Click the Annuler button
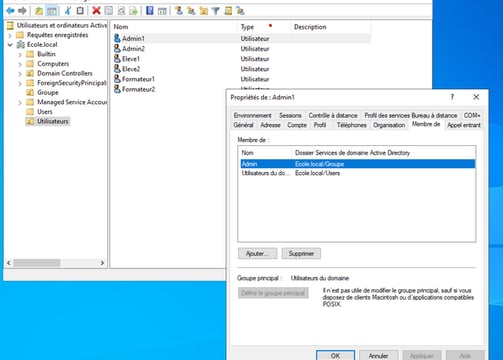This screenshot has height=360, width=503. click(378, 355)
